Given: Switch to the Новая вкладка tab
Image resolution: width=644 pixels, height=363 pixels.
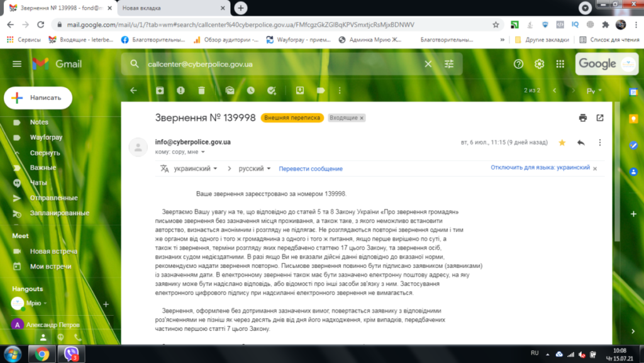Looking at the screenshot, I should coord(167,8).
